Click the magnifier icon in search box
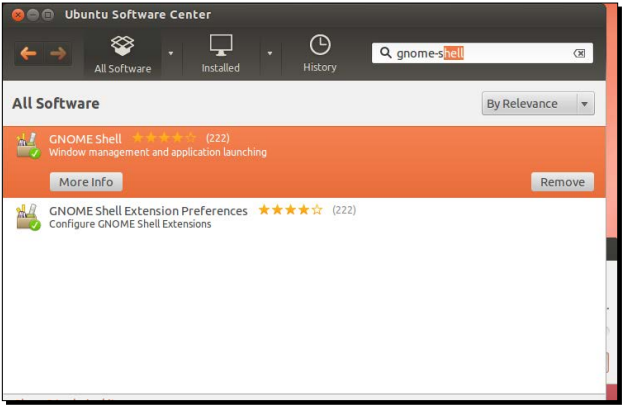The width and height of the screenshot is (624, 409). pos(385,54)
